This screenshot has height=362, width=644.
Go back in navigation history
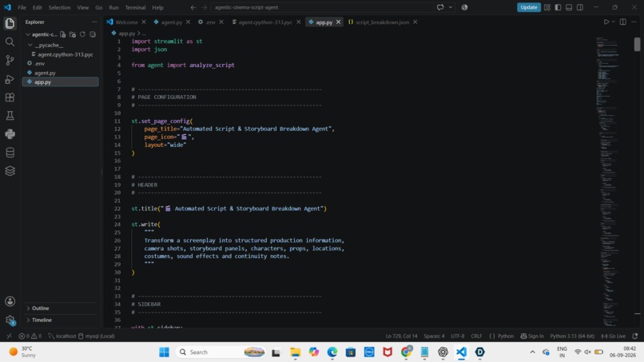pyautogui.click(x=193, y=7)
